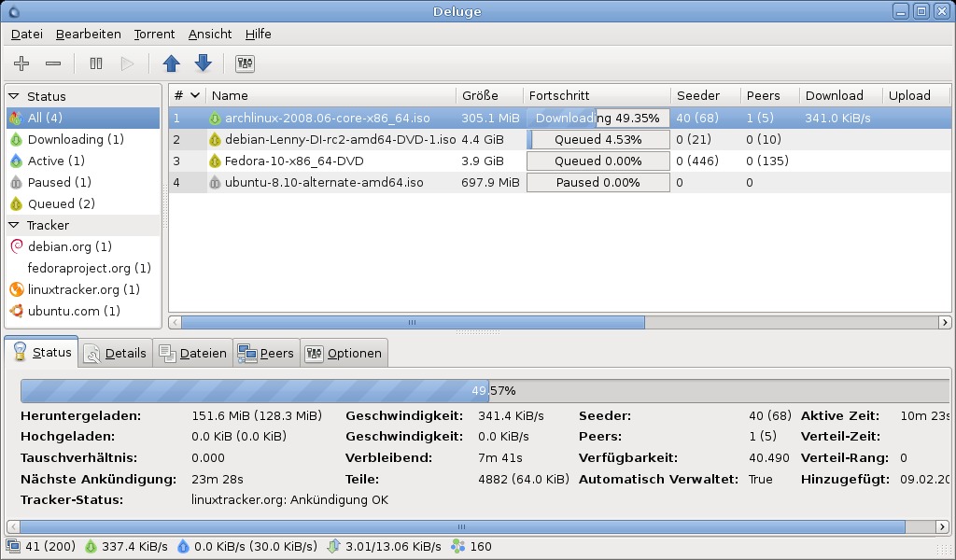Click the 49.57% status progress bar
Screen dimensions: 956x560
pos(485,390)
